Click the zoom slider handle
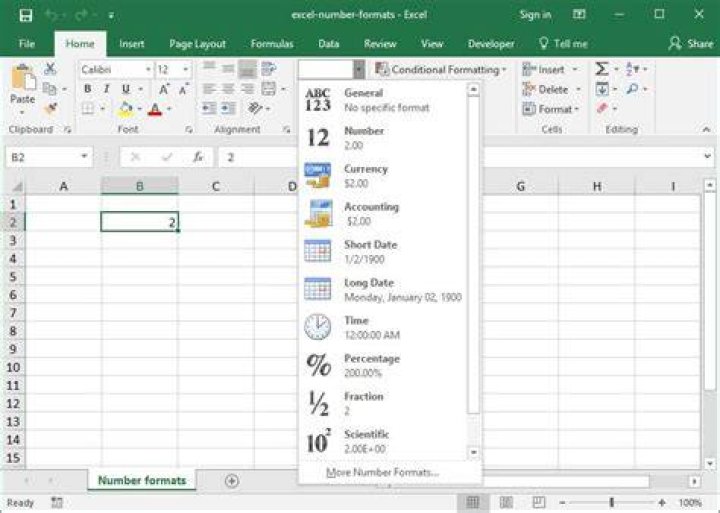720x513 pixels. 611,502
